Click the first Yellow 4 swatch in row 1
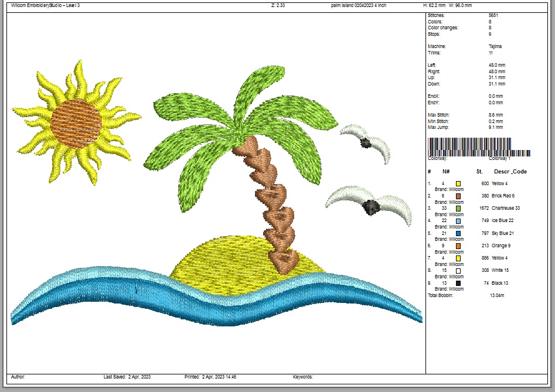The height and width of the screenshot is (392, 555). coord(458,183)
